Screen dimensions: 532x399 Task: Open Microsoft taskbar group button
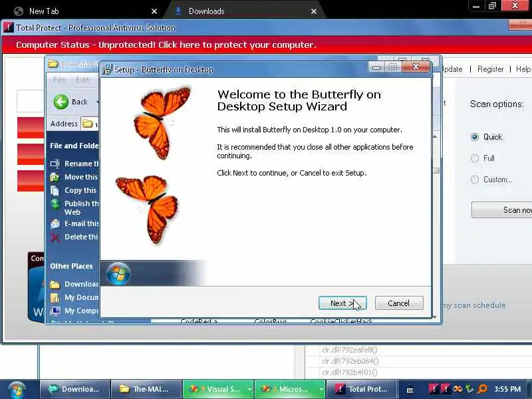click(290, 389)
